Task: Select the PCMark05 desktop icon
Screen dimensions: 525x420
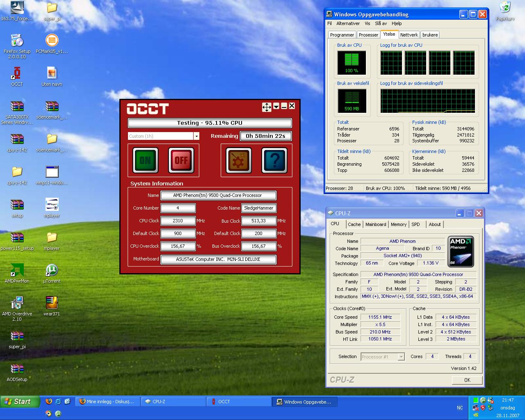Action: coord(52,43)
